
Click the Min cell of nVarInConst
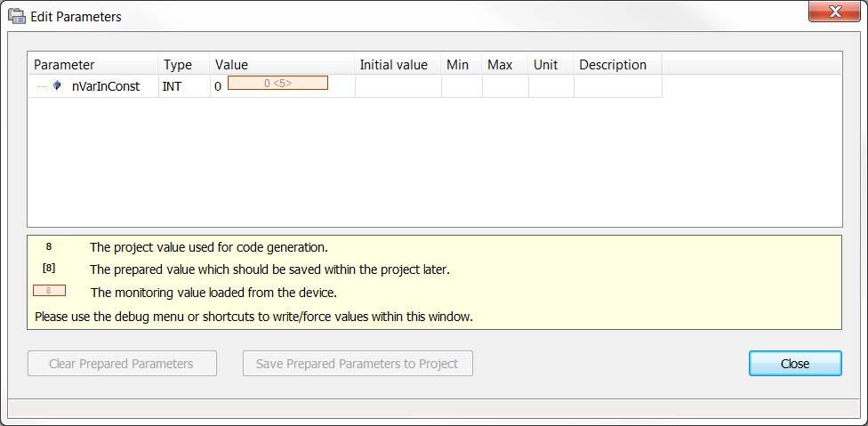click(x=462, y=86)
